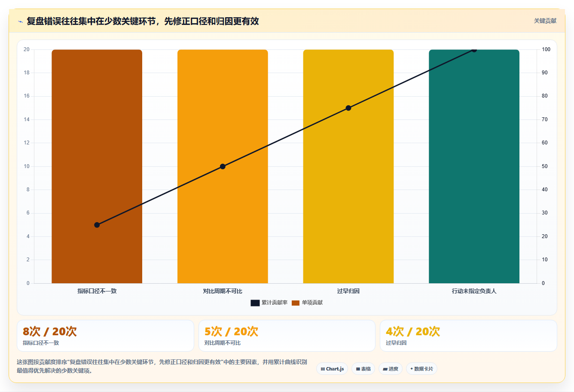Click the 关键贡献 label in header

click(545, 21)
